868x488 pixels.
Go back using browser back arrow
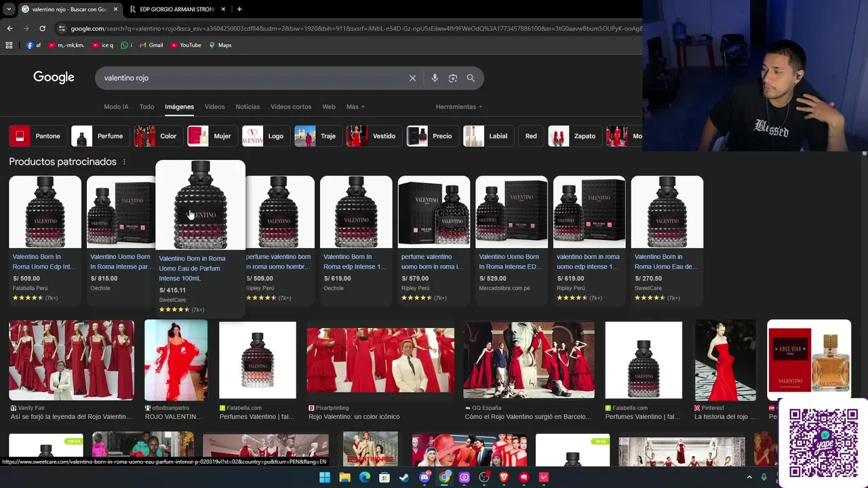pos(9,28)
